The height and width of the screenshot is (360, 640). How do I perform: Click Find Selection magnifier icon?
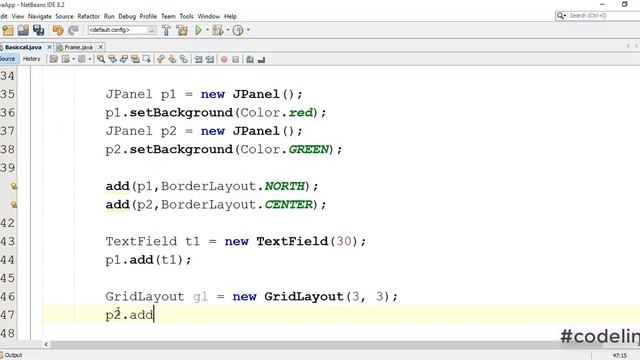point(101,60)
